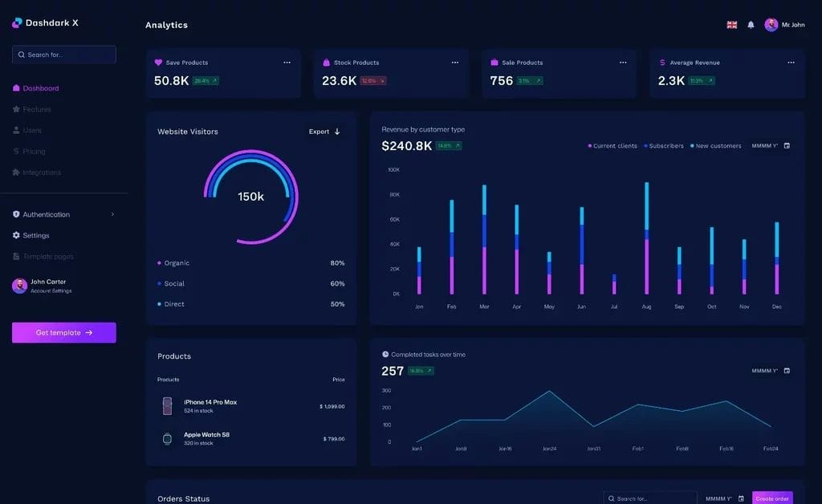Click the notification bell icon

pos(751,25)
